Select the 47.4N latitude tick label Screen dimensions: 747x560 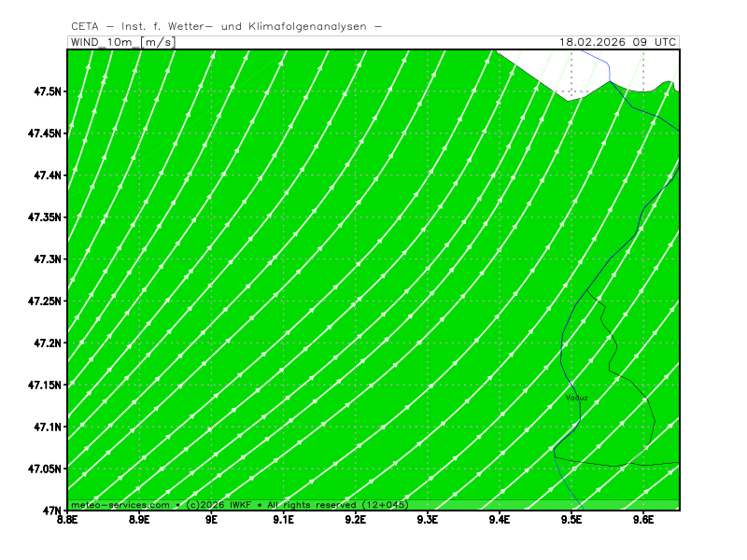(46, 175)
